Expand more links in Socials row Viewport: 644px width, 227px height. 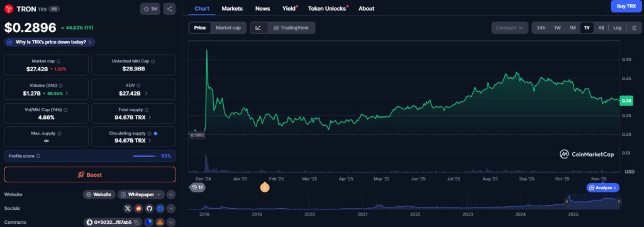171,209
